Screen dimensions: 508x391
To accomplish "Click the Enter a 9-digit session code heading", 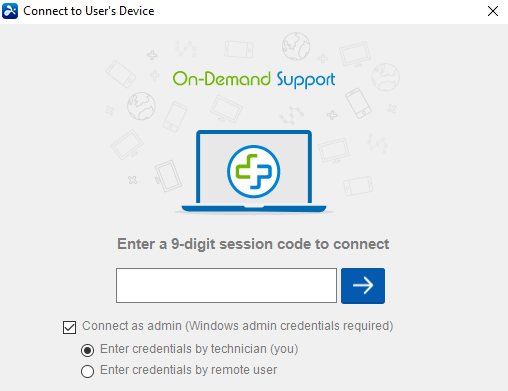I will 253,244.
